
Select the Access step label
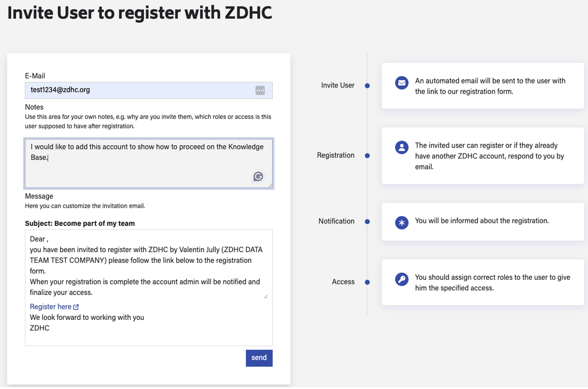tap(343, 282)
